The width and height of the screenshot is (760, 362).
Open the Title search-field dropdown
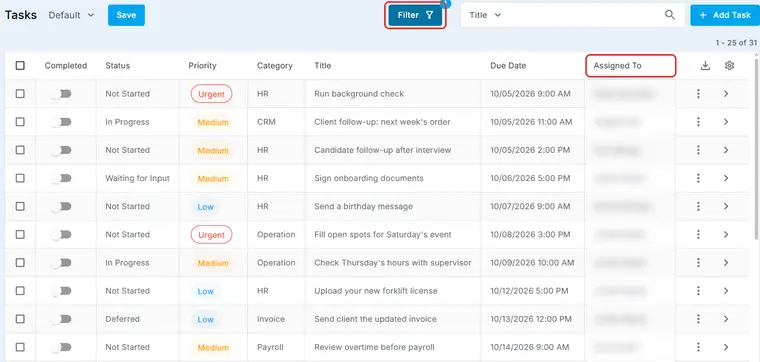485,15
